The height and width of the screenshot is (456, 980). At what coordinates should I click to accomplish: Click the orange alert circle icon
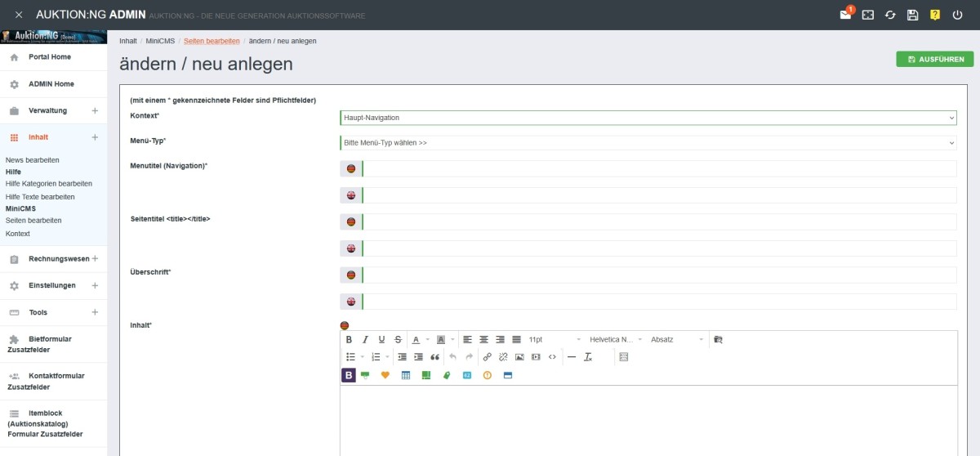click(x=488, y=375)
